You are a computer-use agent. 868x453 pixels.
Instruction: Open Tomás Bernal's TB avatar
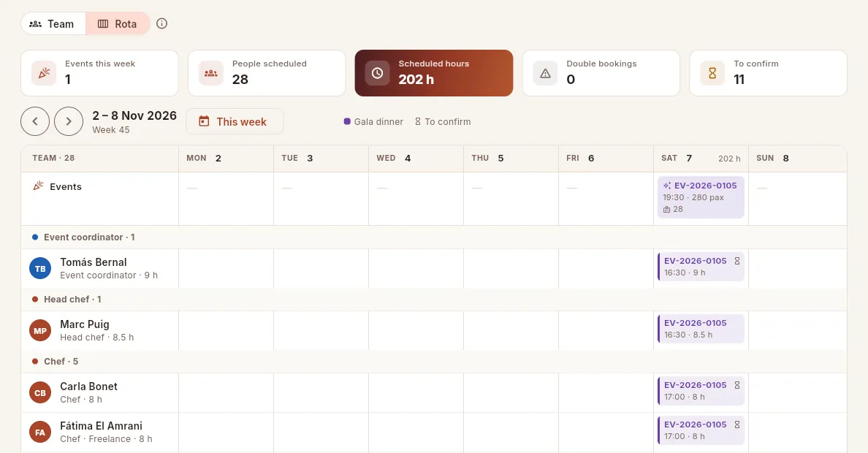(x=40, y=269)
